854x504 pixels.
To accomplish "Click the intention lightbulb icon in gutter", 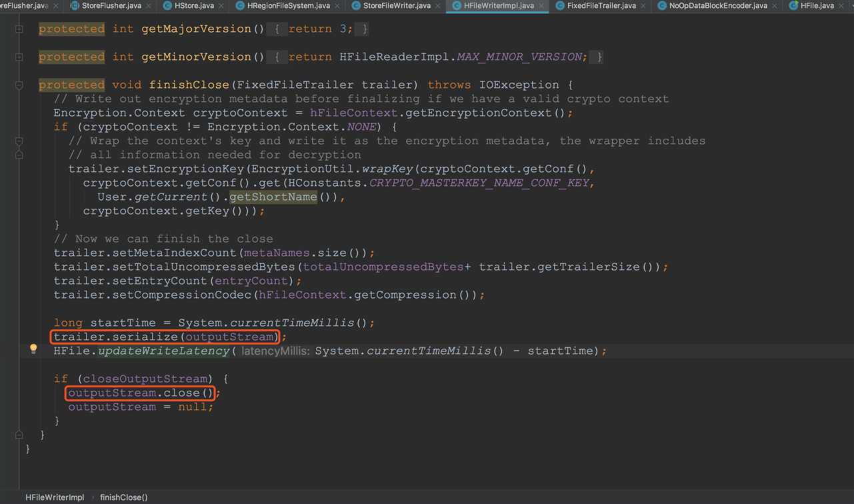I will pyautogui.click(x=33, y=349).
